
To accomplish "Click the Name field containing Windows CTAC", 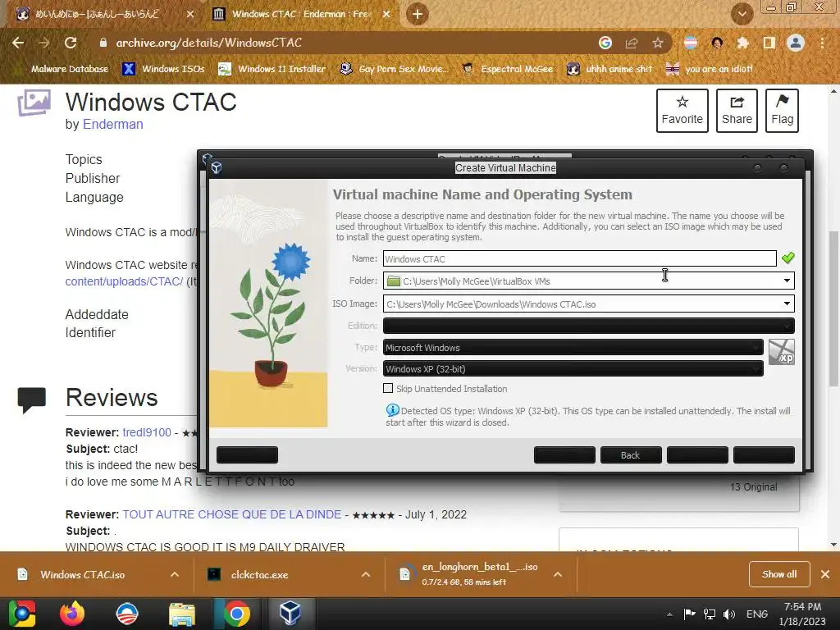I will [580, 258].
